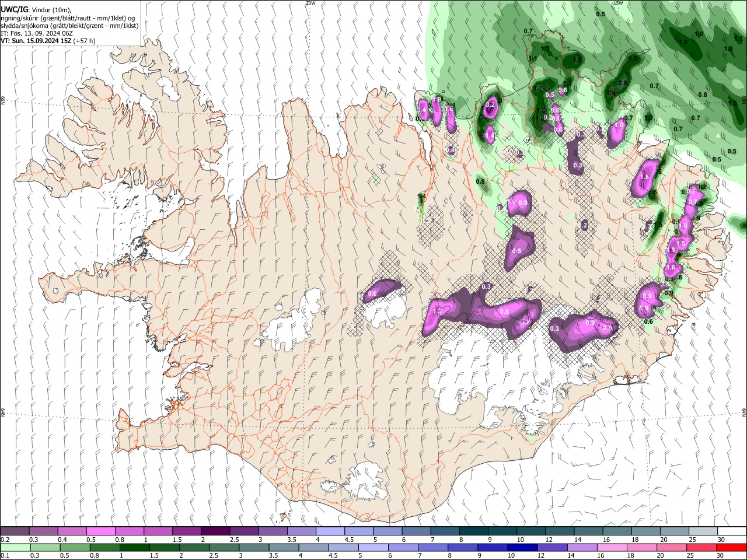Pick the navy blue swatch after 10 in bottom legend row

pos(522,548)
